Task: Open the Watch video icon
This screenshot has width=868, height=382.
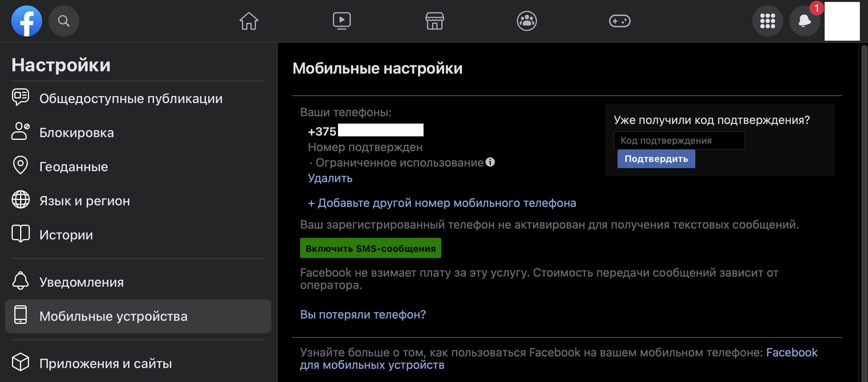Action: point(341,21)
